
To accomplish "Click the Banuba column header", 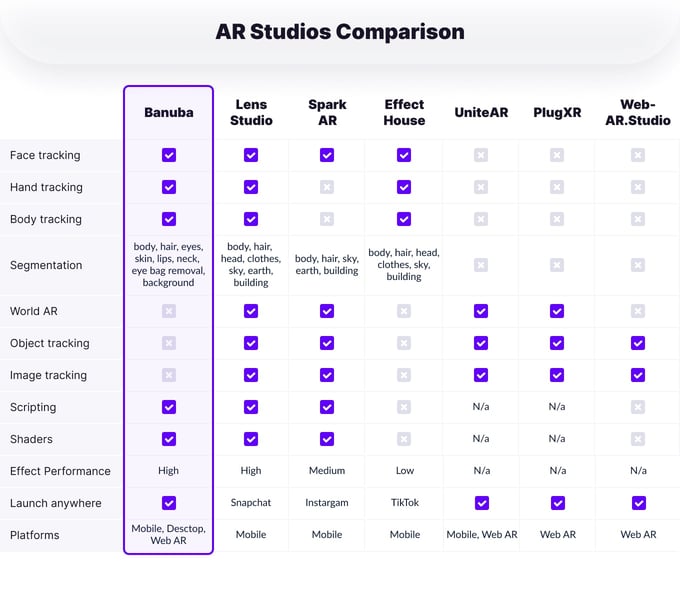I will pos(169,112).
